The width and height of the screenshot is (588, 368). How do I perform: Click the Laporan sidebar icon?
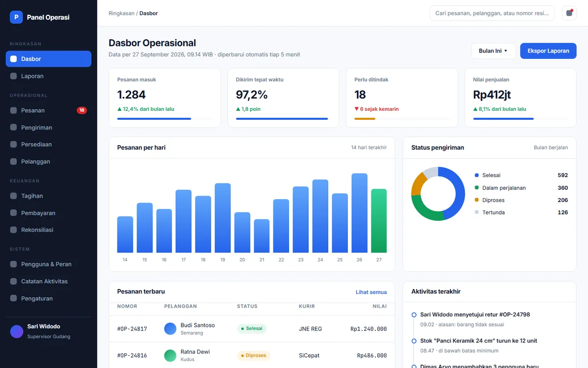point(13,76)
